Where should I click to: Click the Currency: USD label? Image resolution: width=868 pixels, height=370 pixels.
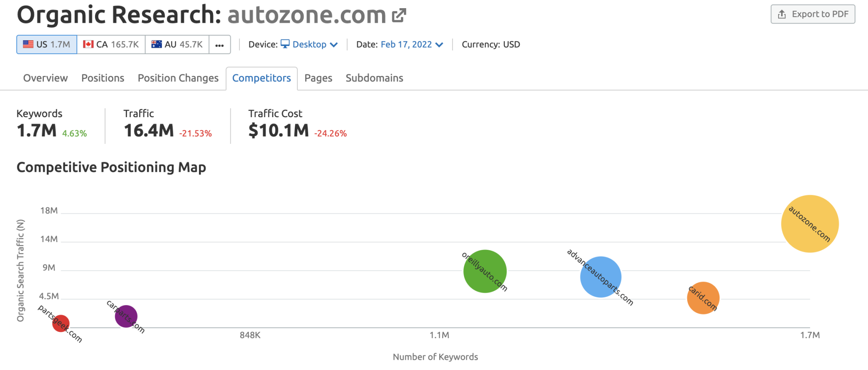pyautogui.click(x=491, y=45)
